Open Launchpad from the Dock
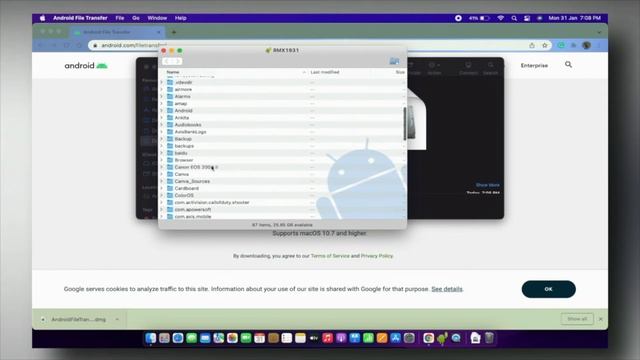640x360 pixels. pyautogui.click(x=164, y=338)
